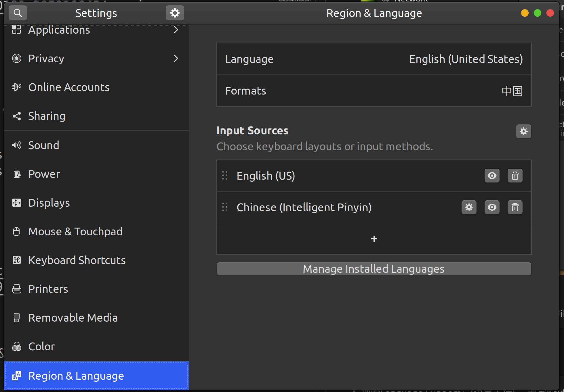Screen dimensions: 564x392
Task: Expand the Applications submenu chevron
Action: pyautogui.click(x=176, y=30)
